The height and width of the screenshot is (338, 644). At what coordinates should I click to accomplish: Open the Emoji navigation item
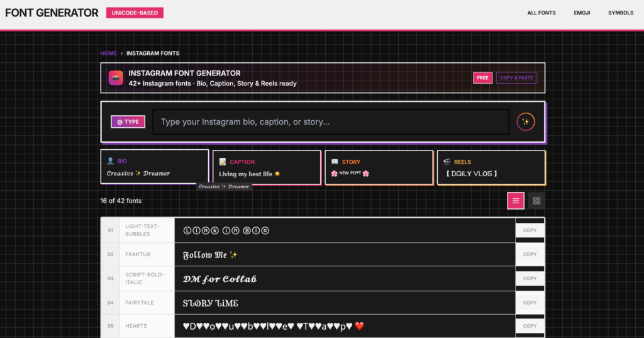(x=582, y=13)
